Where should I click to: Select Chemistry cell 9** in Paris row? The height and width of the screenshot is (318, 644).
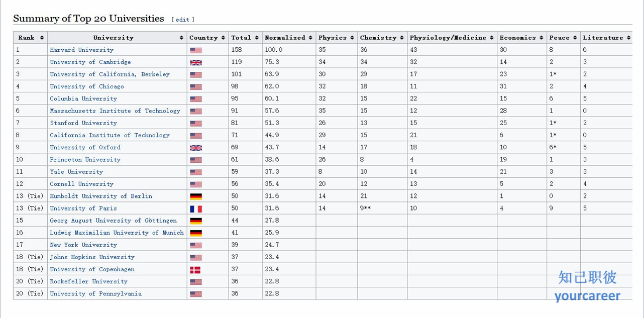coord(365,208)
